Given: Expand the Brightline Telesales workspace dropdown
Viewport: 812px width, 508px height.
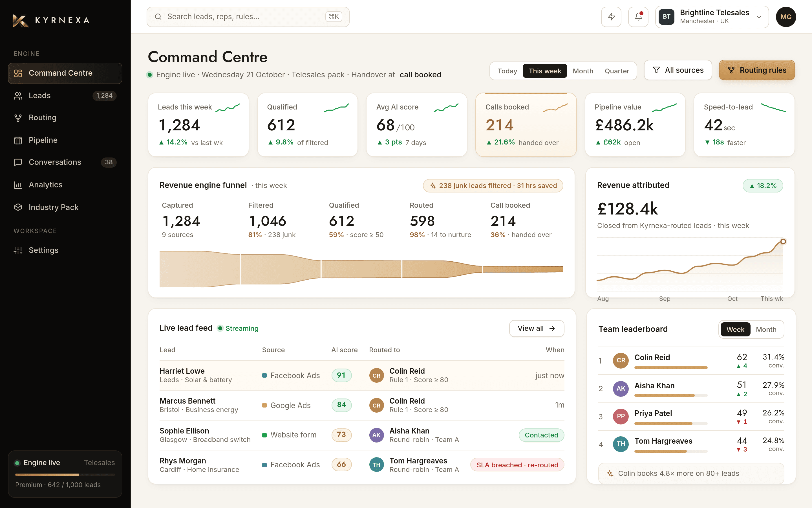Looking at the screenshot, I should pos(712,17).
